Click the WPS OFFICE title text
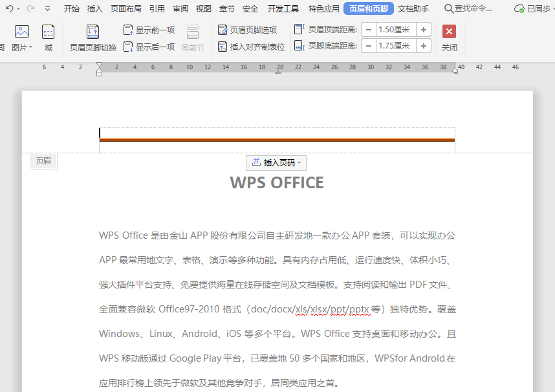 pyautogui.click(x=277, y=182)
